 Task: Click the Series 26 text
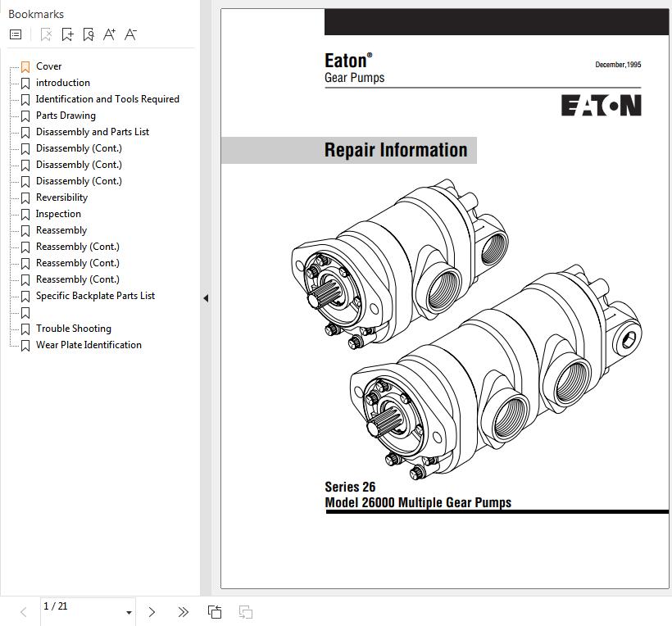click(350, 487)
